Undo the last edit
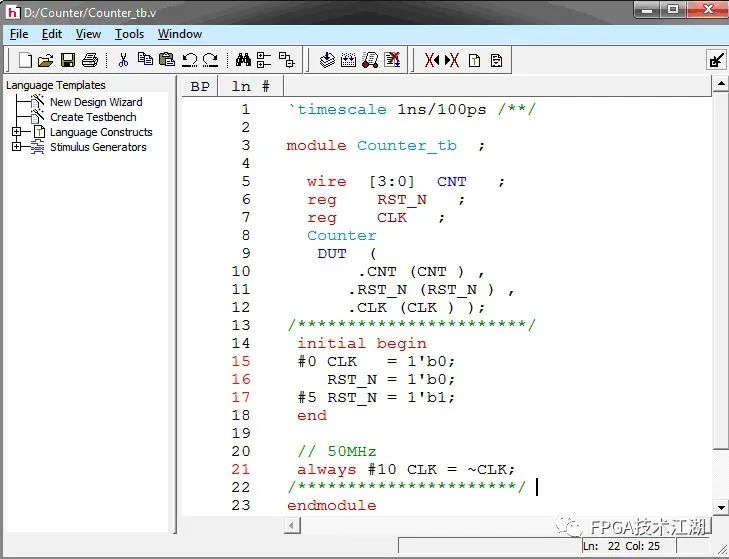This screenshot has width=729, height=559. coord(189,60)
